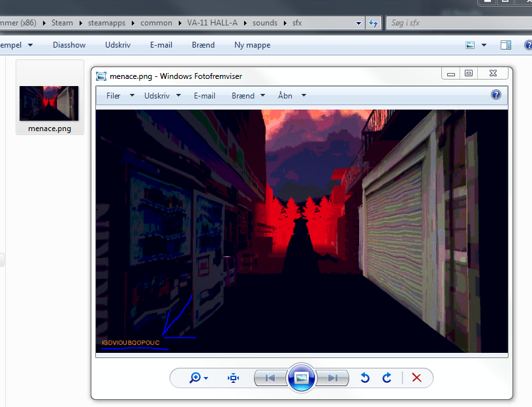This screenshot has height=407, width=532.
Task: Expand the address bar history dropdown
Action: pos(359,23)
